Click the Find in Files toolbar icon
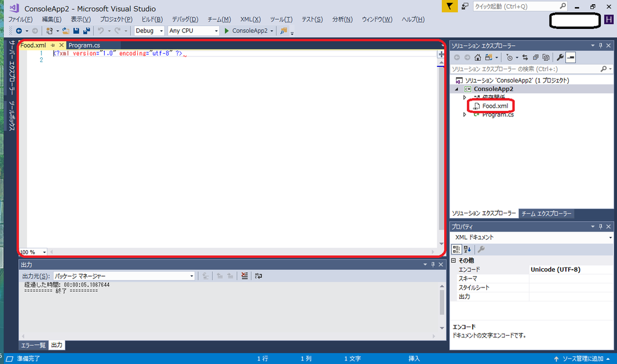The height and width of the screenshot is (364, 617). click(x=283, y=31)
